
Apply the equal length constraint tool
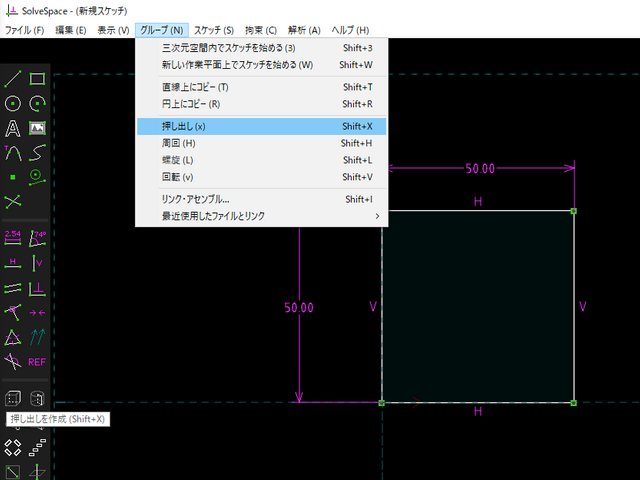click(x=13, y=337)
